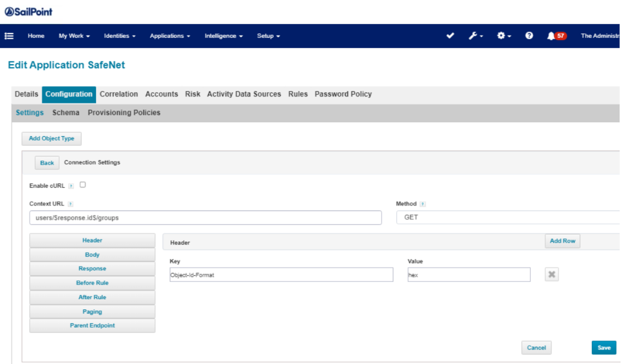Open the Before Rule section
Screen dimensions: 622x364
click(x=93, y=282)
